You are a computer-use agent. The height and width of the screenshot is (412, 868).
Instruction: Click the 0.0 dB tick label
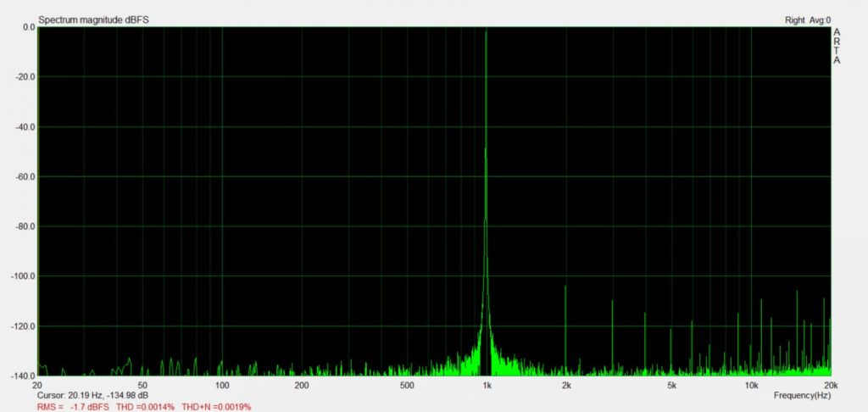(x=28, y=27)
